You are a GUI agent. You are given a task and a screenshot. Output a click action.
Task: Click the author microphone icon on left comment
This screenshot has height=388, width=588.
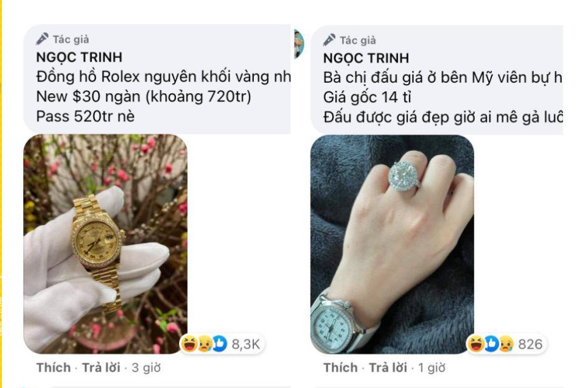pyautogui.click(x=42, y=38)
